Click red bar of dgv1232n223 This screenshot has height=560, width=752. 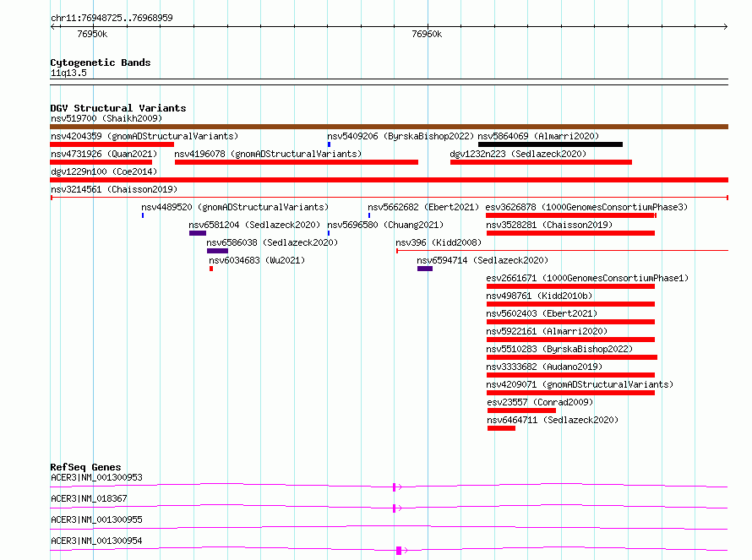tap(541, 162)
